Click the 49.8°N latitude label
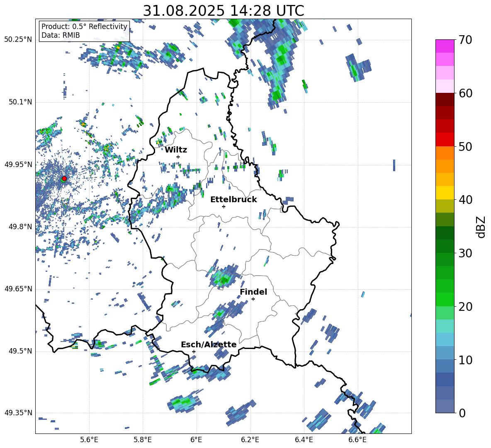Viewport: 491px width, 448px height. 20,227
